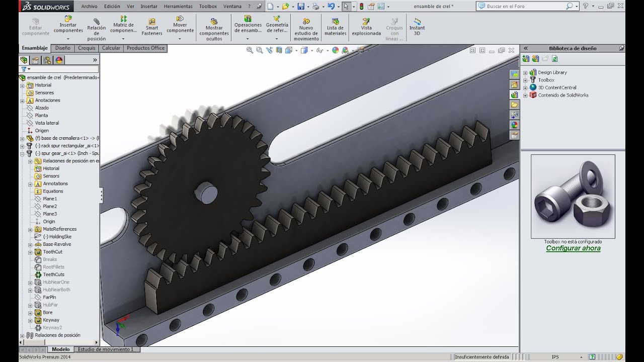
Task: Click the IPS unit system in status bar
Action: [x=555, y=357]
